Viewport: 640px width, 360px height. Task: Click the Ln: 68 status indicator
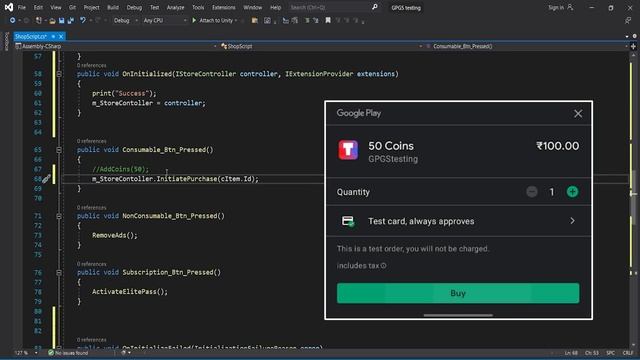click(x=571, y=353)
